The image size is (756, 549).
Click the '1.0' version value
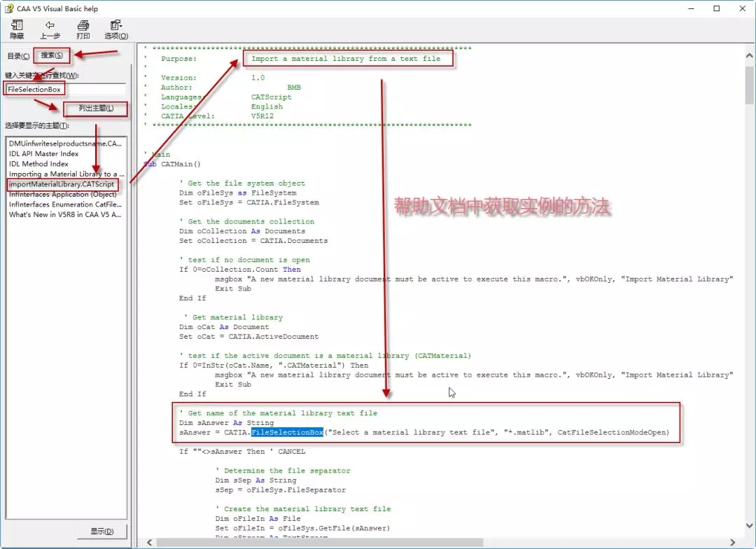coord(258,78)
